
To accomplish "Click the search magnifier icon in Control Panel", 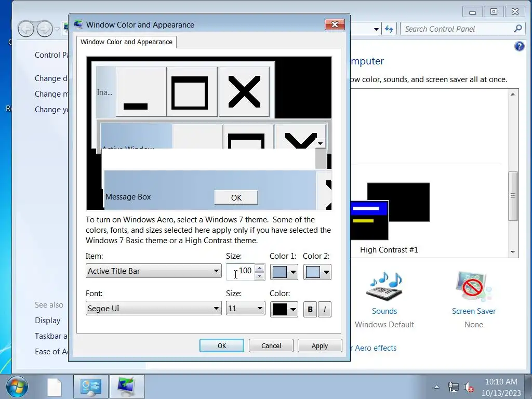I will coord(518,29).
